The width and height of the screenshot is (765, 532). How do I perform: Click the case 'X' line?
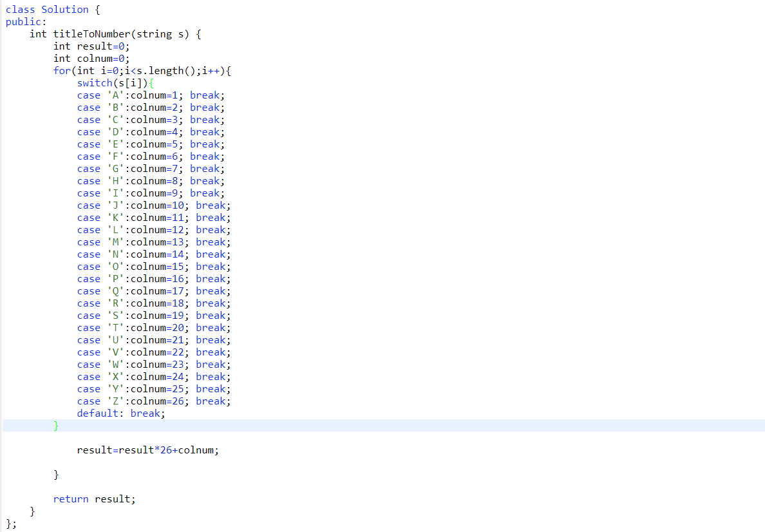pyautogui.click(x=154, y=376)
